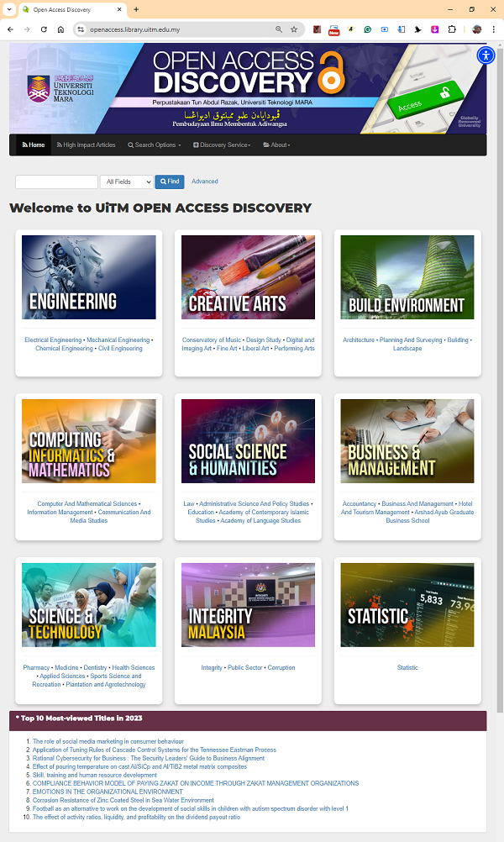The width and height of the screenshot is (504, 842).
Task: Click the pink download extension icon
Action: click(435, 29)
